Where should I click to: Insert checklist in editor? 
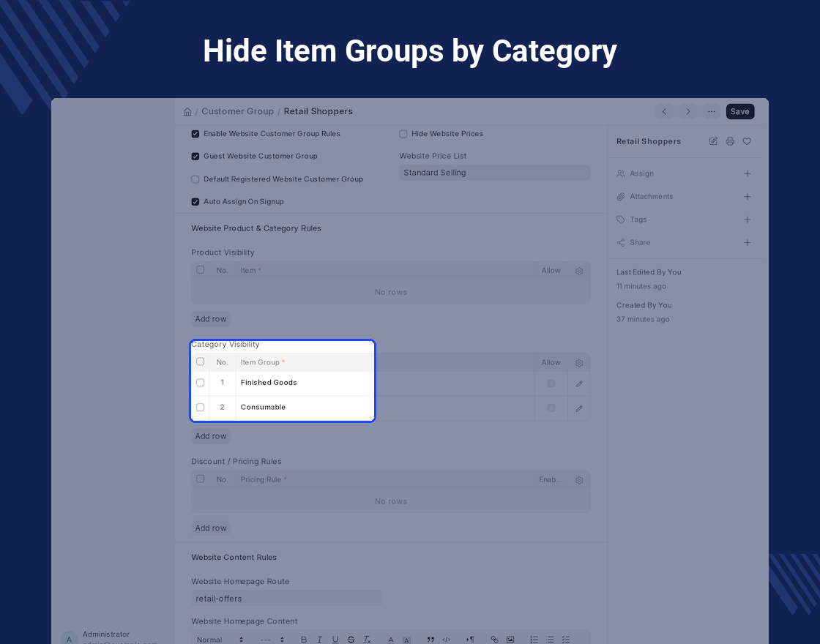(x=565, y=640)
